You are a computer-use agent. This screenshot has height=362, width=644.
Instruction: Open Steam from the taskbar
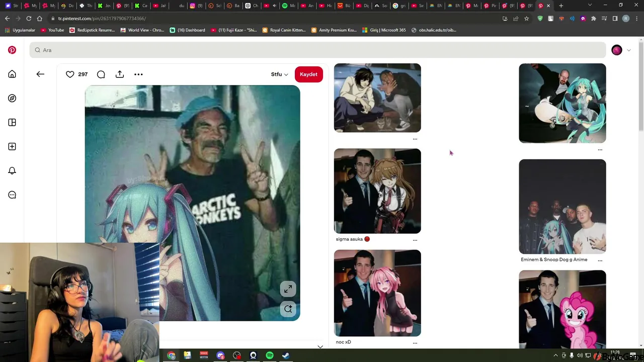[x=286, y=355]
